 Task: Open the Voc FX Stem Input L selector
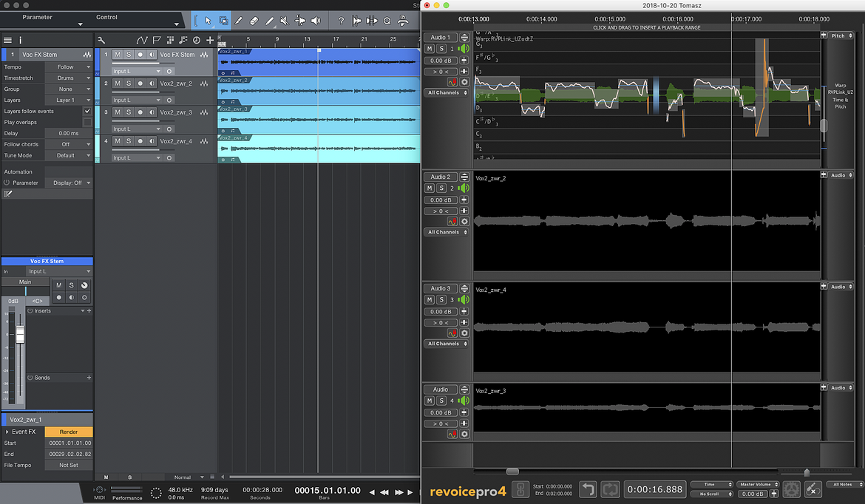click(136, 71)
